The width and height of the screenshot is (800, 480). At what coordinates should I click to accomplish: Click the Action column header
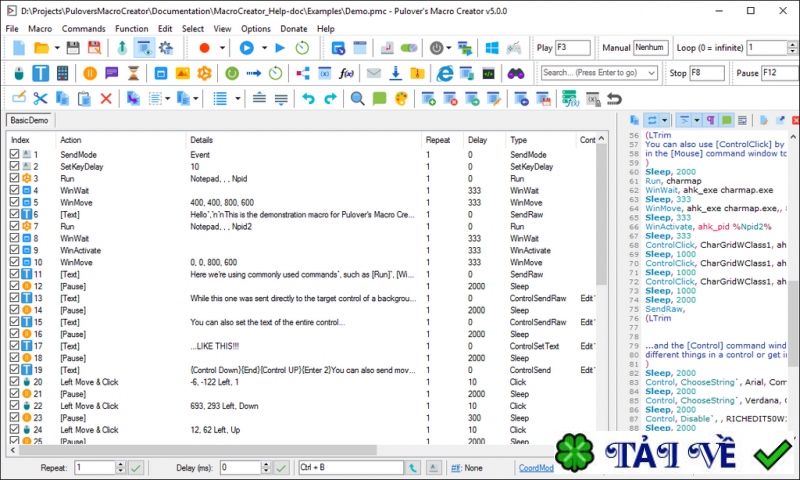coord(121,140)
